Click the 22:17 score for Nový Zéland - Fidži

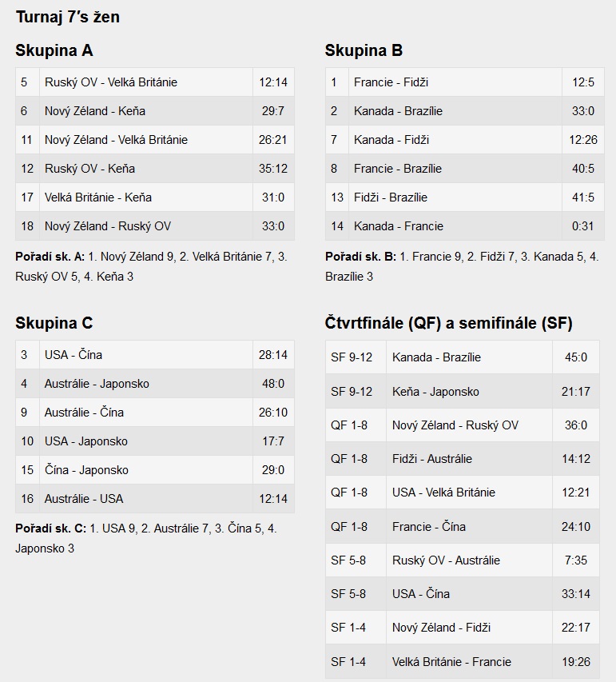coord(575,628)
